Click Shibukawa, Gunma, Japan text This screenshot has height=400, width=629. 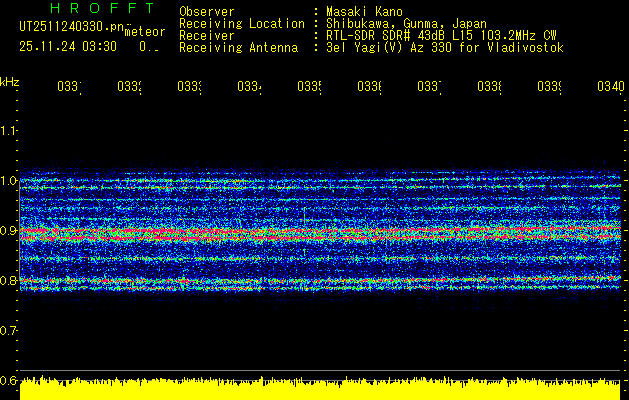pyautogui.click(x=406, y=24)
